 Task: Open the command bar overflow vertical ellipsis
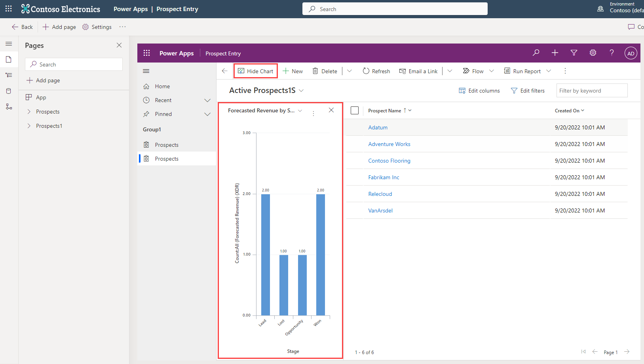[565, 71]
